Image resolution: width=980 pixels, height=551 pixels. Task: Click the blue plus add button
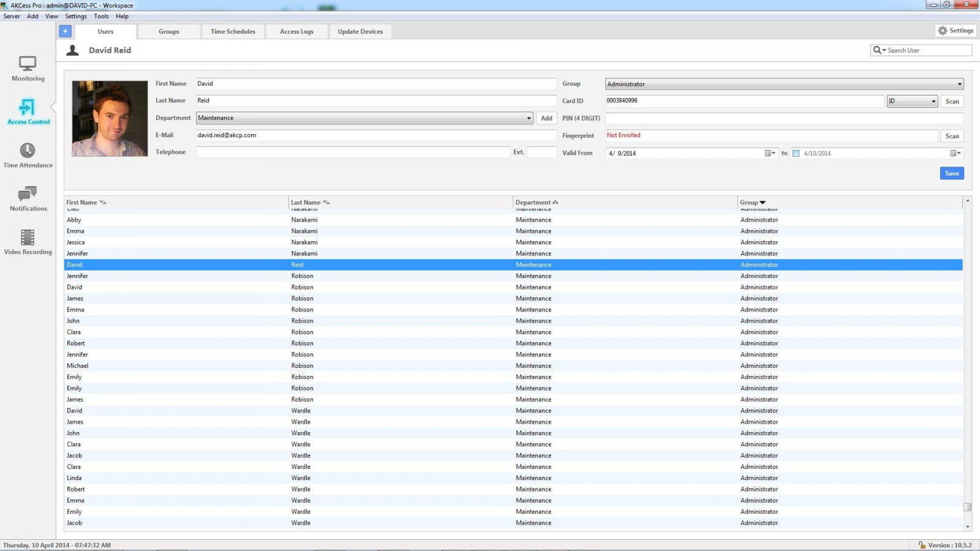[x=65, y=31]
